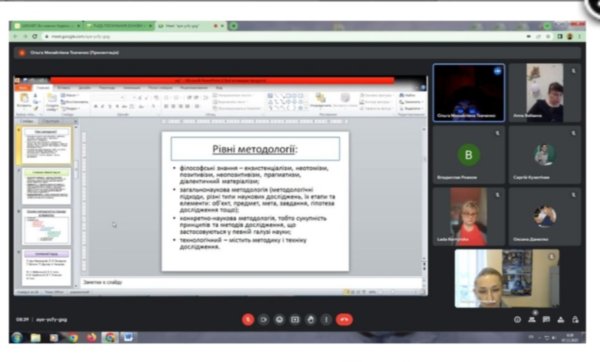Open the orange File tab in PowerPoint
Viewport: 600px width, 362px height.
tap(22, 88)
